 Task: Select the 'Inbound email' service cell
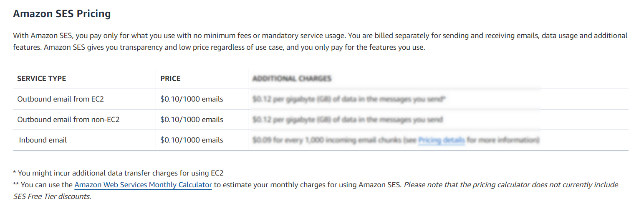[43, 140]
